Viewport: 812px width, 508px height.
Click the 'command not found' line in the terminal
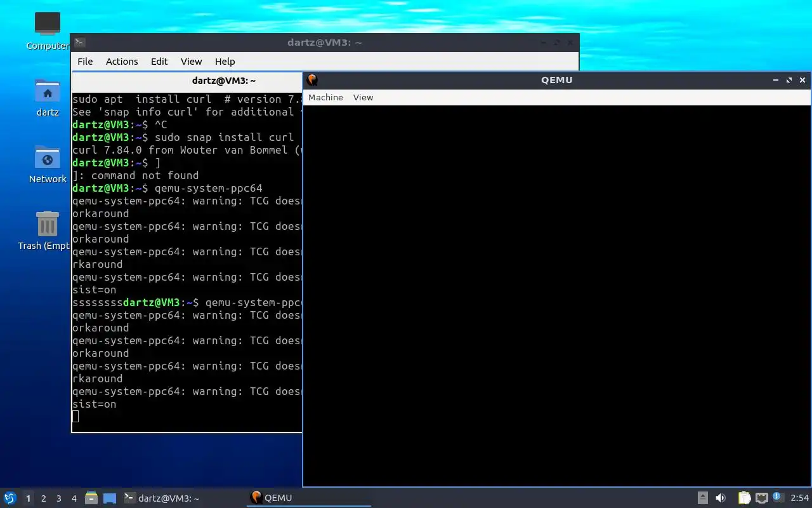click(x=135, y=175)
